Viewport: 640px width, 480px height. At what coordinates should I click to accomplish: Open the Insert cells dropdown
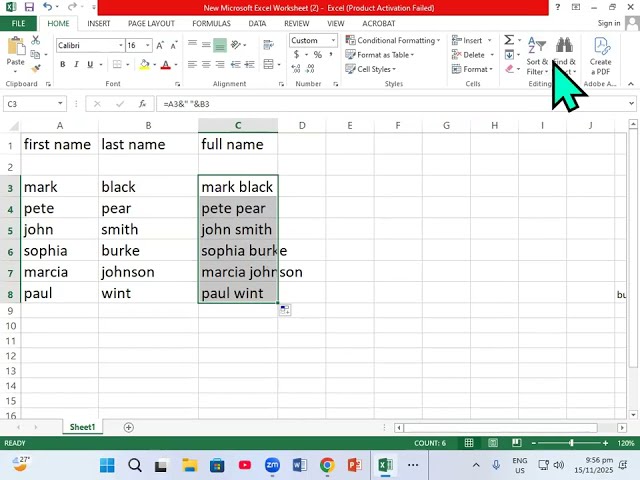[489, 40]
